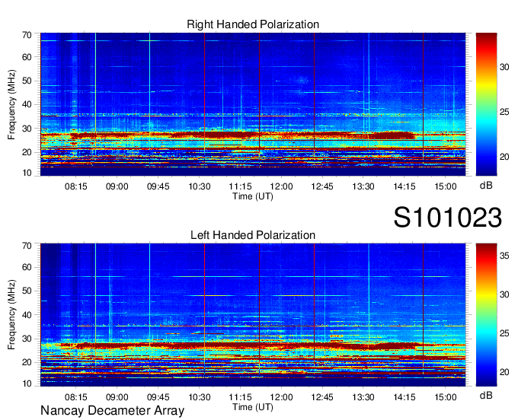Click the 25 dB mark on the top colorbar
518x420 pixels.
pyautogui.click(x=504, y=112)
